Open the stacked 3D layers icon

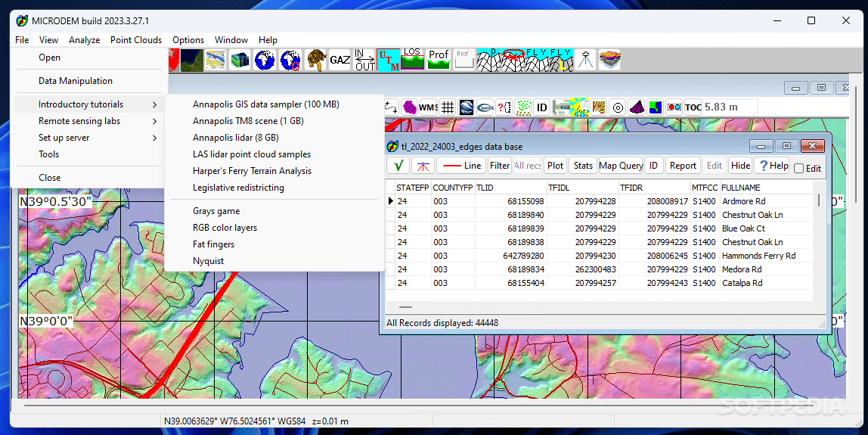pos(609,60)
